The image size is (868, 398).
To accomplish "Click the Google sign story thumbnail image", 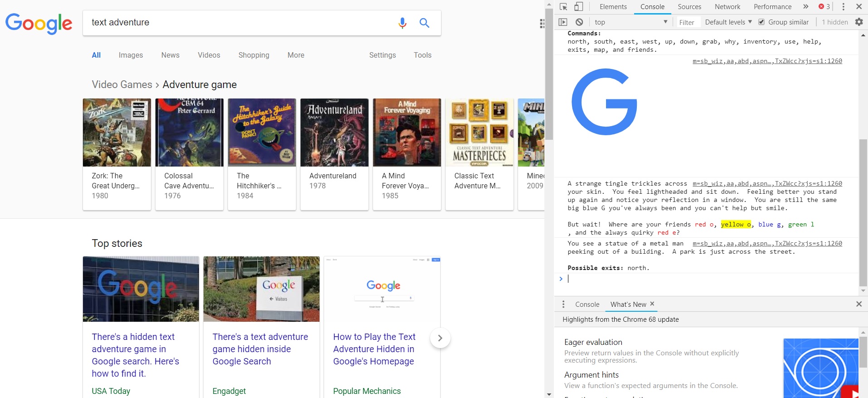I will click(x=262, y=289).
